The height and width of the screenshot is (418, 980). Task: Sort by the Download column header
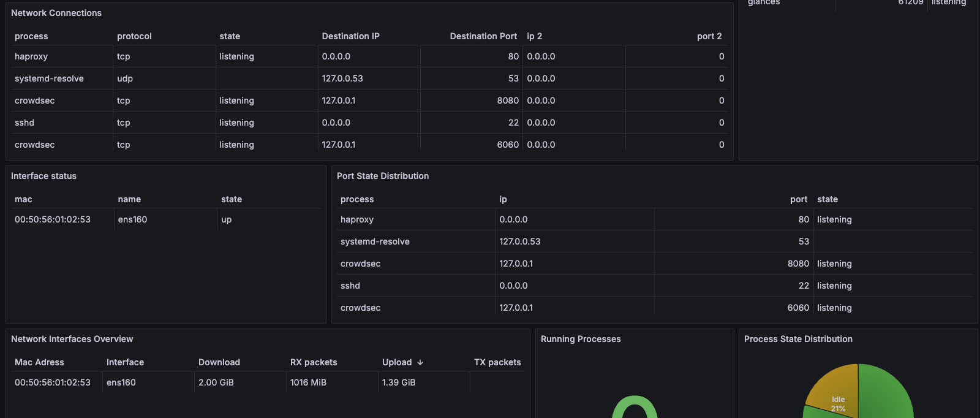pos(219,362)
